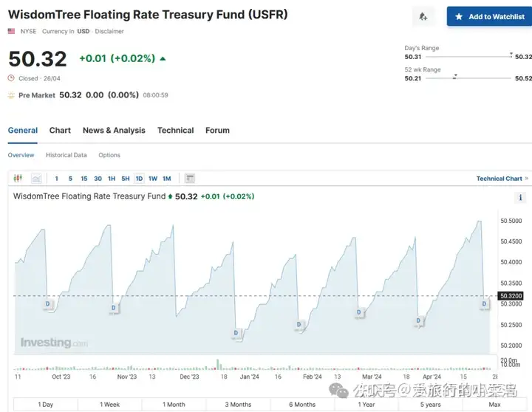The width and height of the screenshot is (532, 412).
Task: Click the clock icon next to Closed
Action: click(11, 78)
